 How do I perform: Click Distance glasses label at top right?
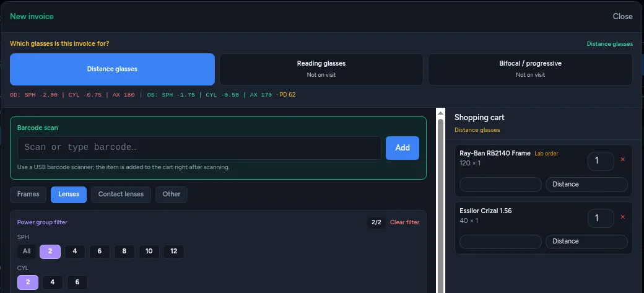coord(609,44)
